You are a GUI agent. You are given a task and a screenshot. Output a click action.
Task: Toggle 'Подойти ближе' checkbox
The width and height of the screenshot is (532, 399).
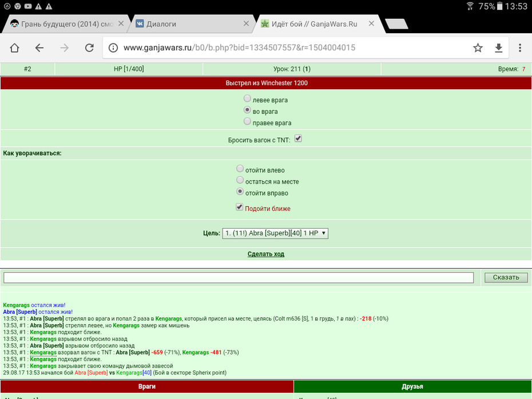(240, 207)
